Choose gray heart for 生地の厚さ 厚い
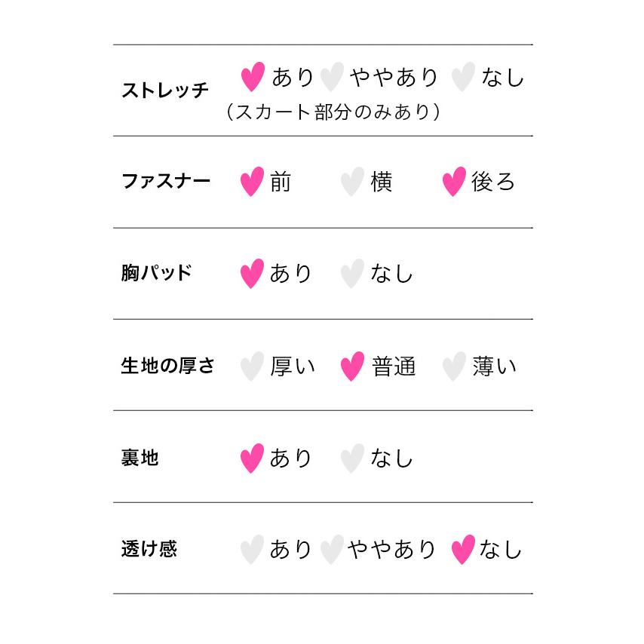 252,366
